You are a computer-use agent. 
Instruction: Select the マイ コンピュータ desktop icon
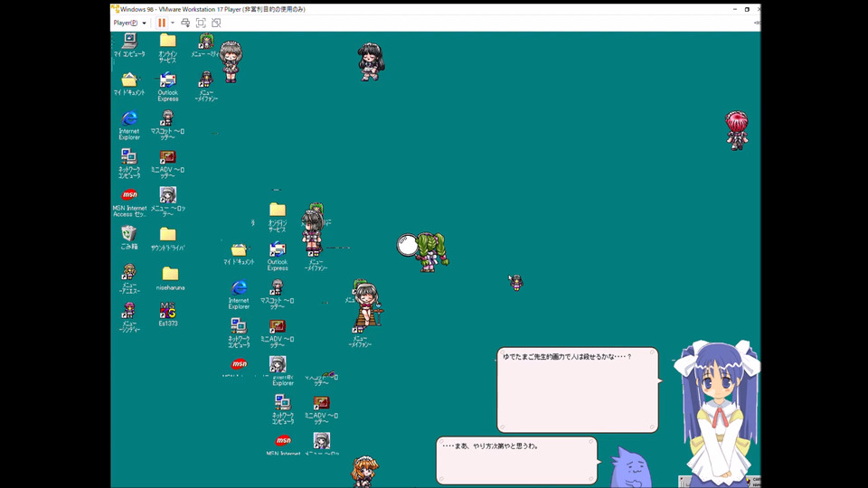tap(129, 45)
